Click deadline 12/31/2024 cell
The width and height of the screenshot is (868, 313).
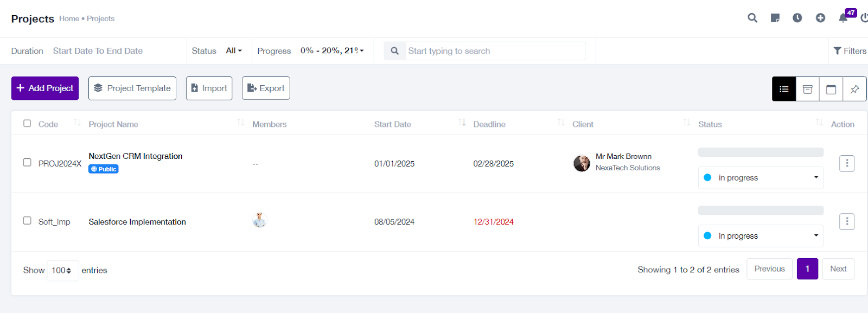pos(493,222)
